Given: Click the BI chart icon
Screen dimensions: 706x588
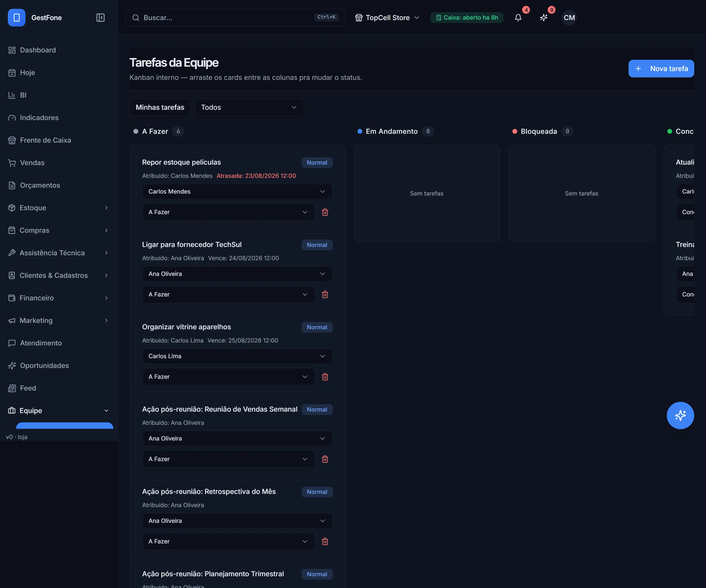Looking at the screenshot, I should click(12, 95).
